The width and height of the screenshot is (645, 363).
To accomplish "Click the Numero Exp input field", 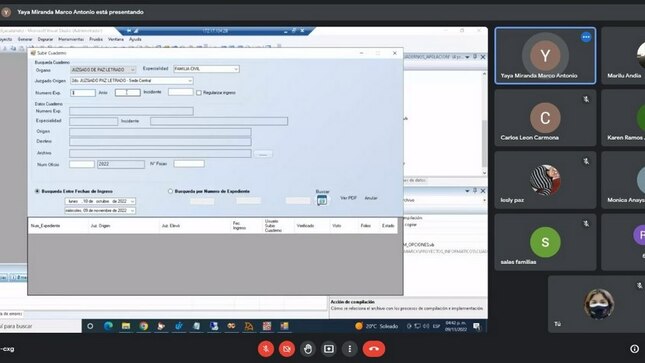I will 83,93.
